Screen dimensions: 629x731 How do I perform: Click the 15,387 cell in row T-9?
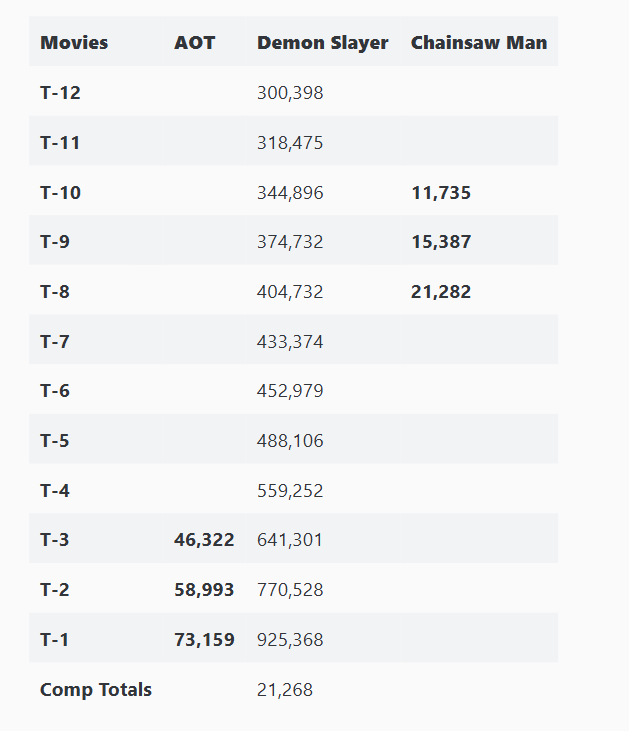pyautogui.click(x=441, y=241)
